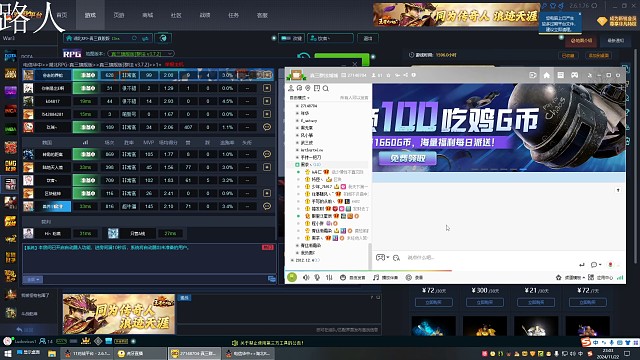
Task: Open the gamepad icon in voice window header
Action: pos(574,75)
